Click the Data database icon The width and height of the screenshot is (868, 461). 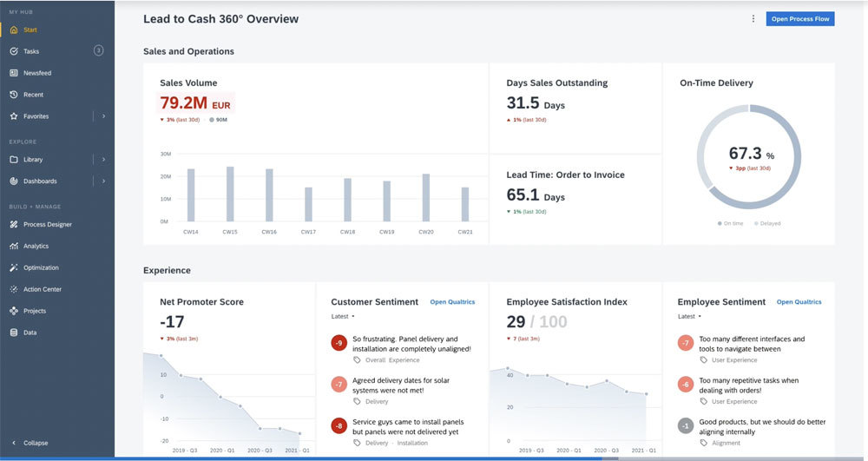pos(14,333)
